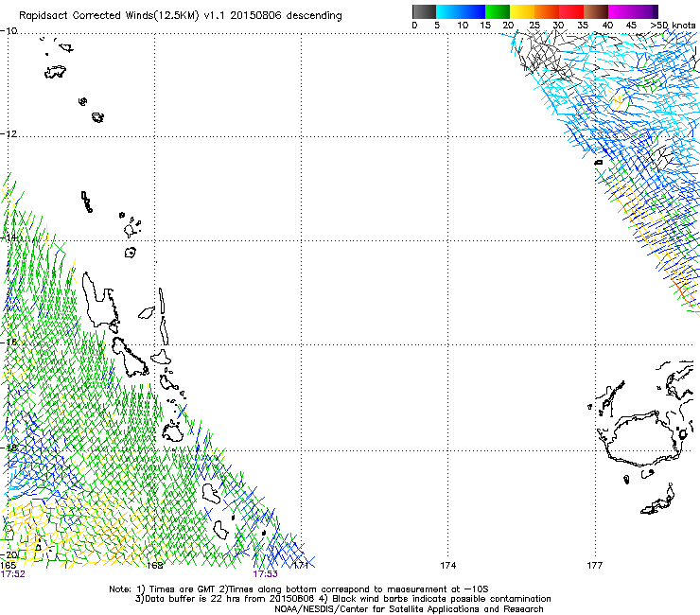Click the legend label '10'
700x615 pixels.
tap(463, 26)
